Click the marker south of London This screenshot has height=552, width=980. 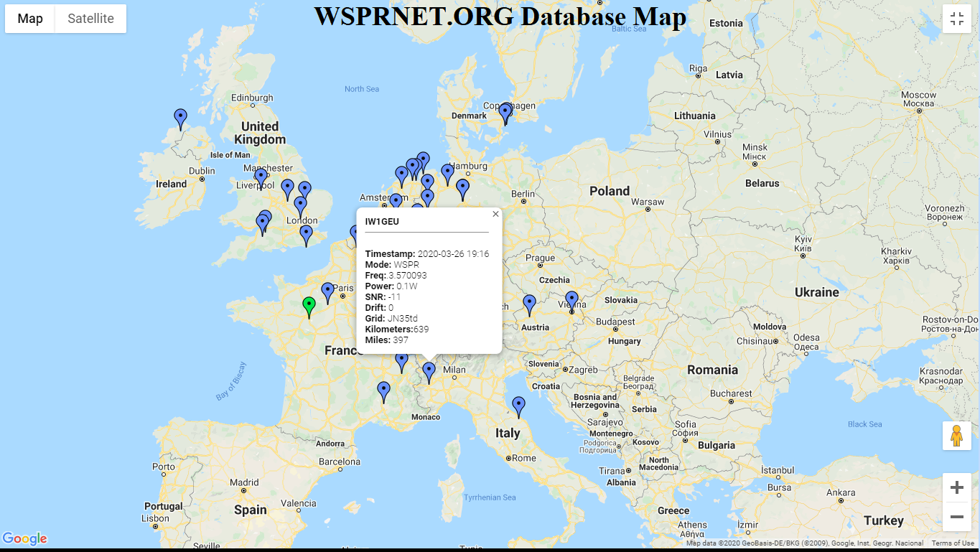(306, 235)
